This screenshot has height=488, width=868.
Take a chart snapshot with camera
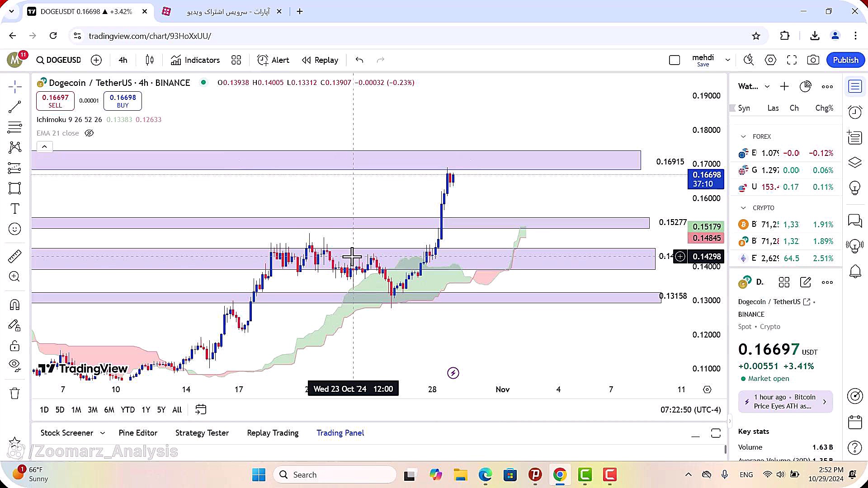pyautogui.click(x=813, y=60)
